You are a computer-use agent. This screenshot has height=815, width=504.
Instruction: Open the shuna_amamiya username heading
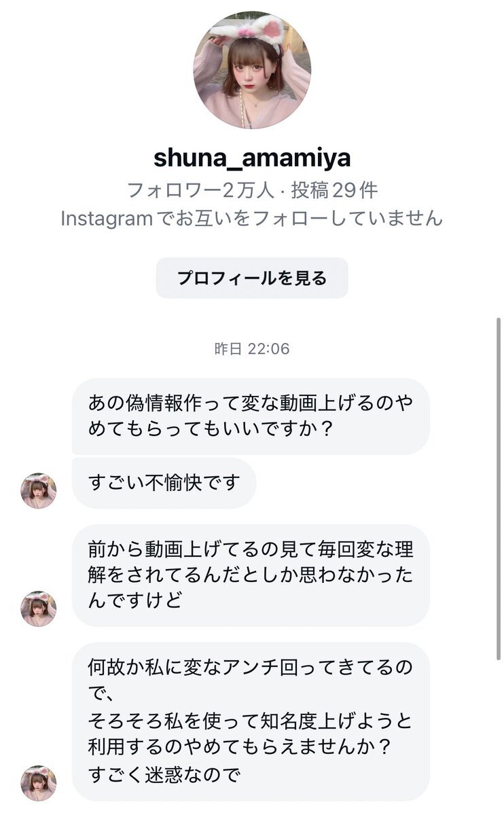click(x=252, y=158)
